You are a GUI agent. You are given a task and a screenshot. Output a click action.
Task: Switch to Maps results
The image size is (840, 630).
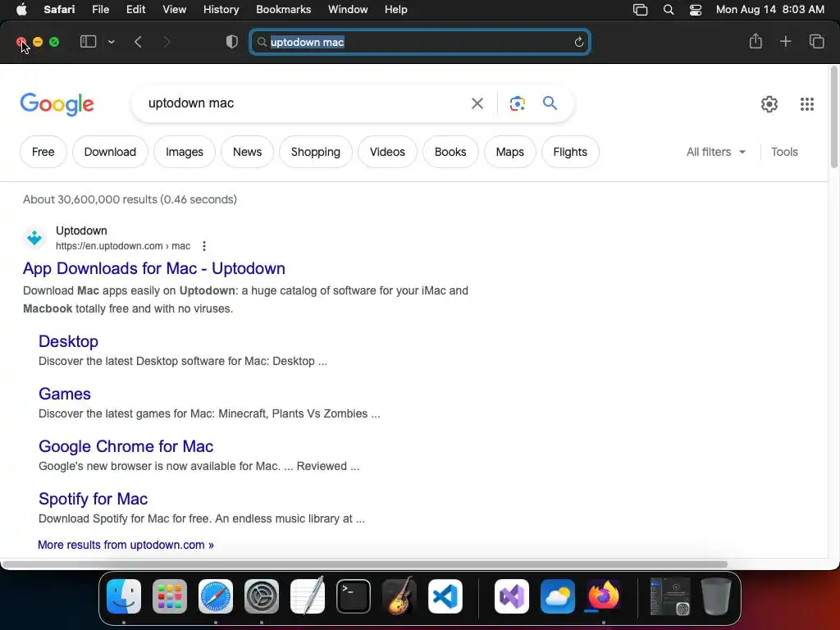pos(509,152)
